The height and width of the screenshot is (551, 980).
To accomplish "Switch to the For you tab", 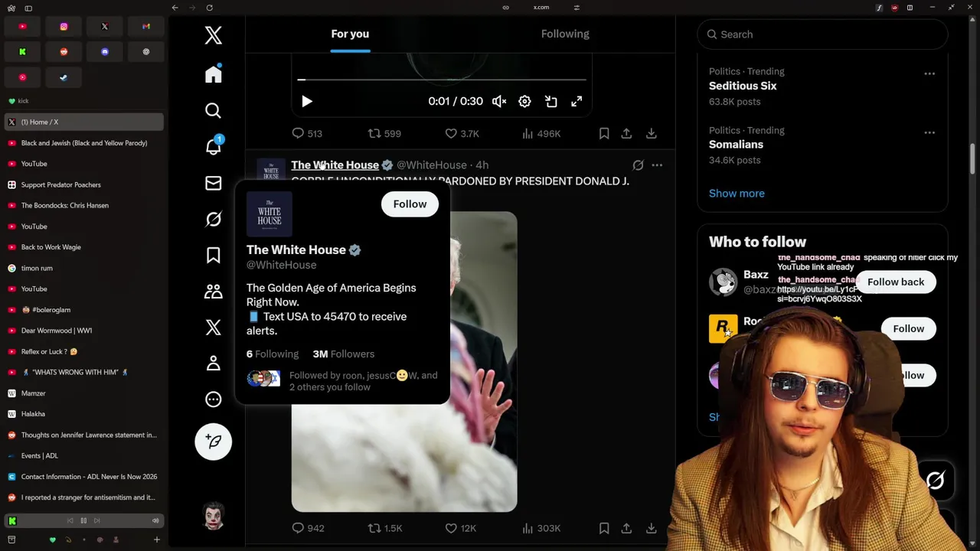I will click(350, 34).
